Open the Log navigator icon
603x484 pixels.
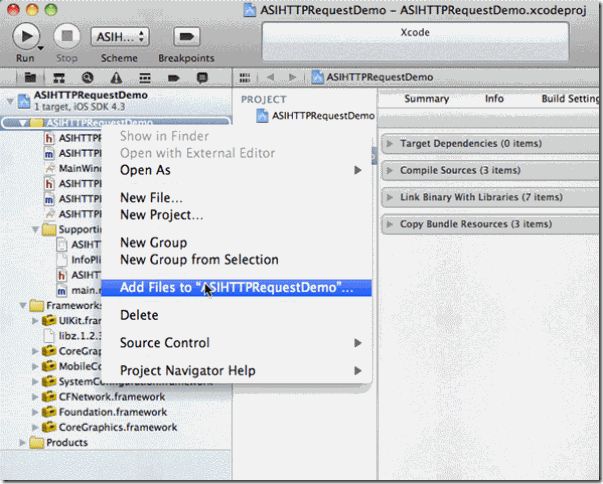tap(201, 77)
